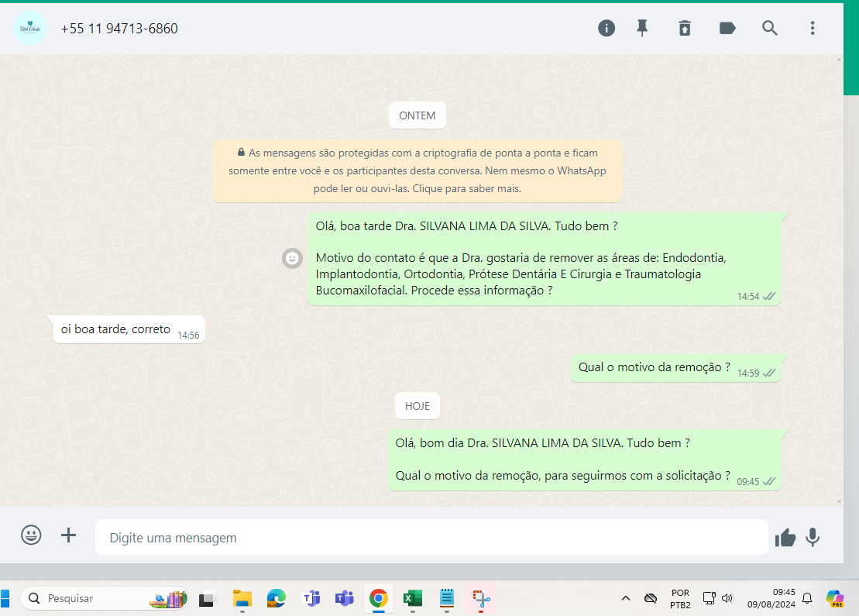Viewport: 859px width, 616px height.
Task: Click the encryption notice to learn more
Action: pos(417,170)
